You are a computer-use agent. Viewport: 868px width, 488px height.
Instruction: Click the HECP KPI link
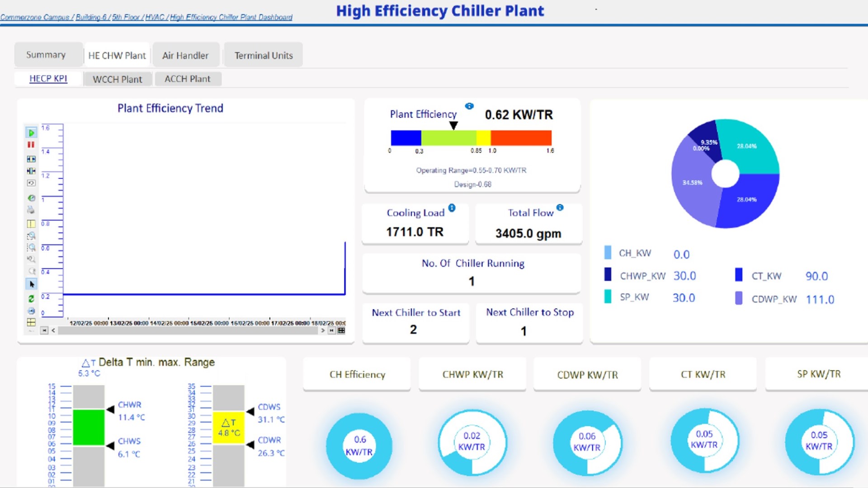(48, 79)
